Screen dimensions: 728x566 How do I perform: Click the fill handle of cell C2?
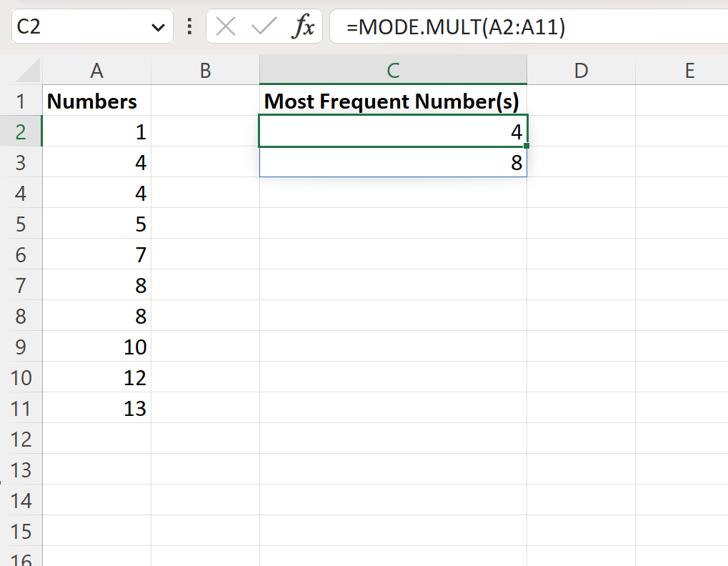point(527,146)
